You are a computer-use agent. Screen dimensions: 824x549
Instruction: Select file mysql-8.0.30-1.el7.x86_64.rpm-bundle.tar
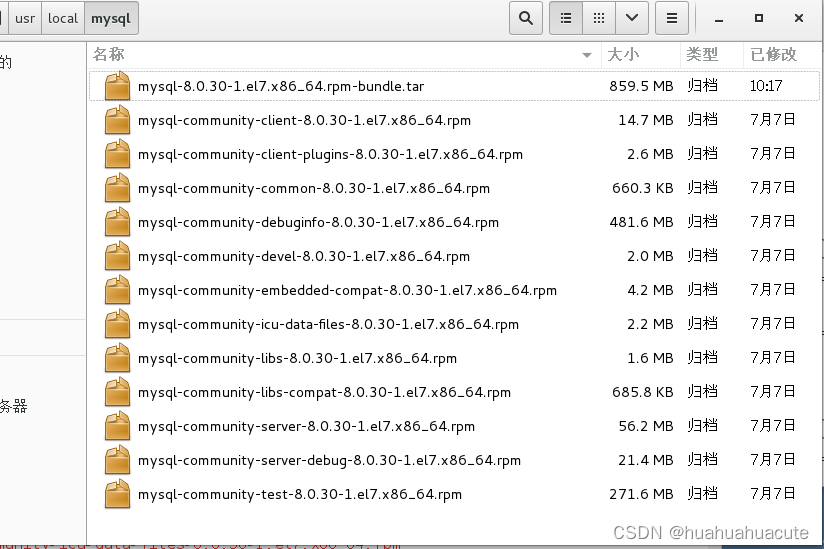[x=281, y=86]
